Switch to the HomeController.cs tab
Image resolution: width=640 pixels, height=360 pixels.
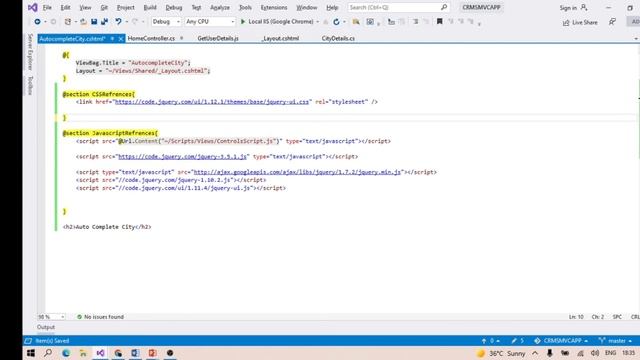point(151,38)
